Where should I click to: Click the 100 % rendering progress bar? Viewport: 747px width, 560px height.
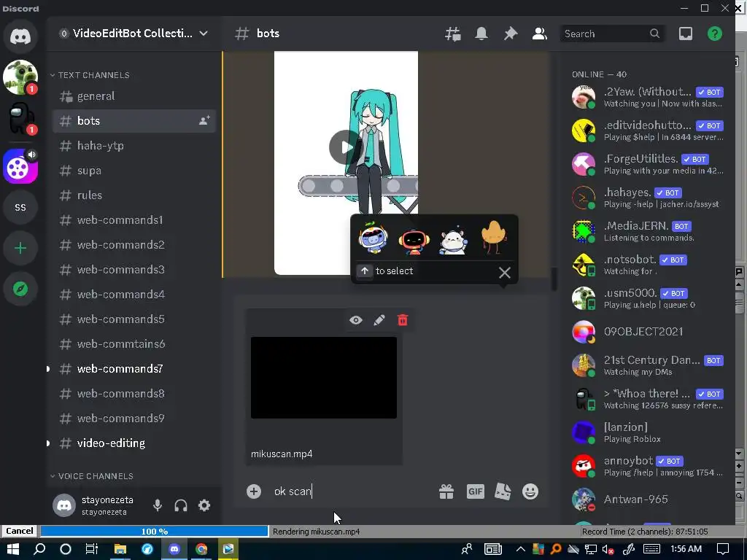[155, 532]
